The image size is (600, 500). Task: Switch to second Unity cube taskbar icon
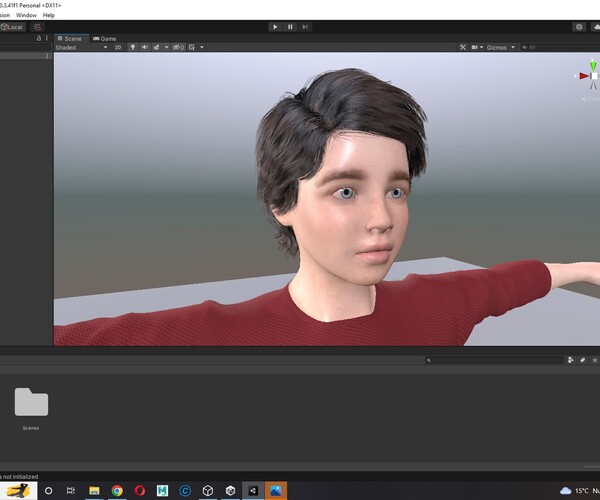pos(230,490)
